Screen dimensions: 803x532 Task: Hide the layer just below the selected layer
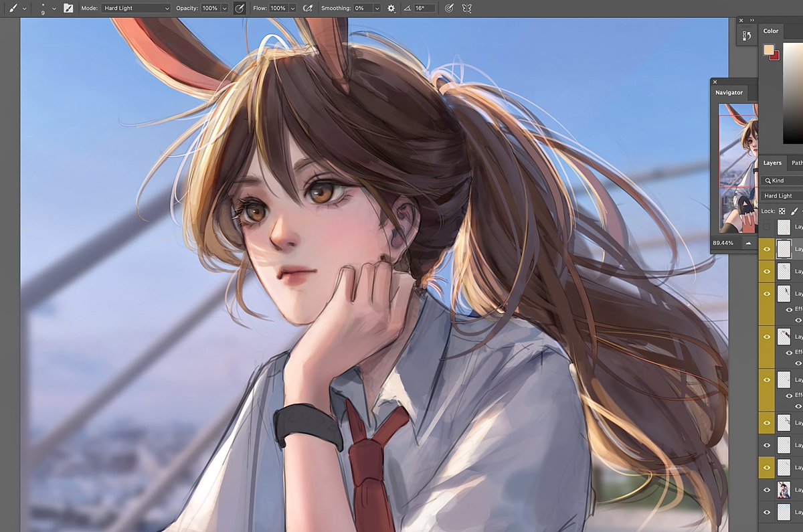tap(767, 271)
